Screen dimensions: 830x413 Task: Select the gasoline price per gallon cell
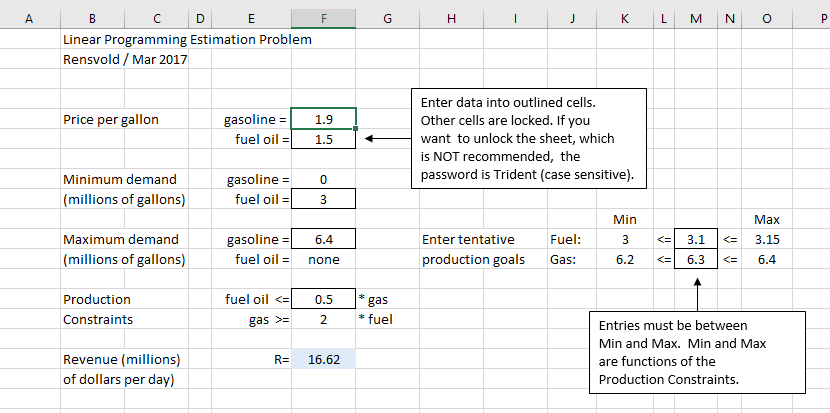[x=323, y=120]
